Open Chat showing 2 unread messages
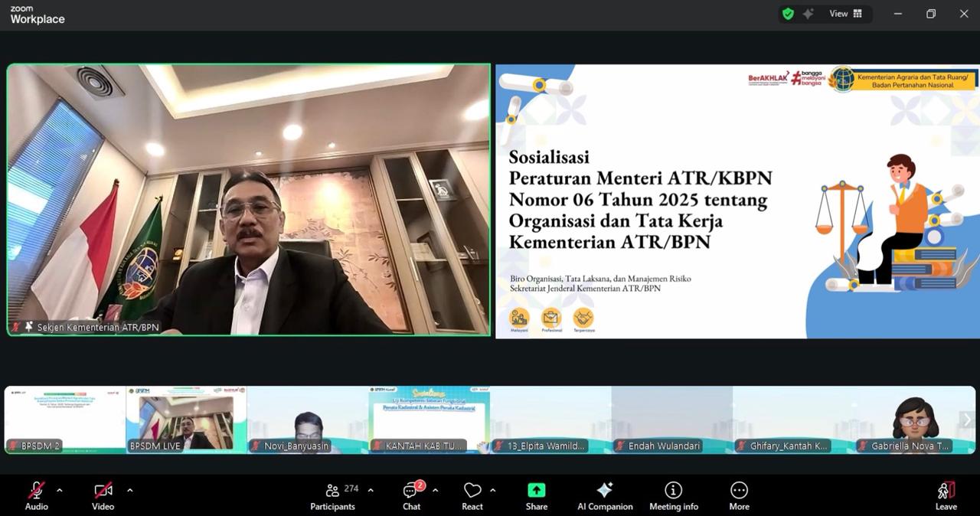This screenshot has width=980, height=516. (x=410, y=490)
